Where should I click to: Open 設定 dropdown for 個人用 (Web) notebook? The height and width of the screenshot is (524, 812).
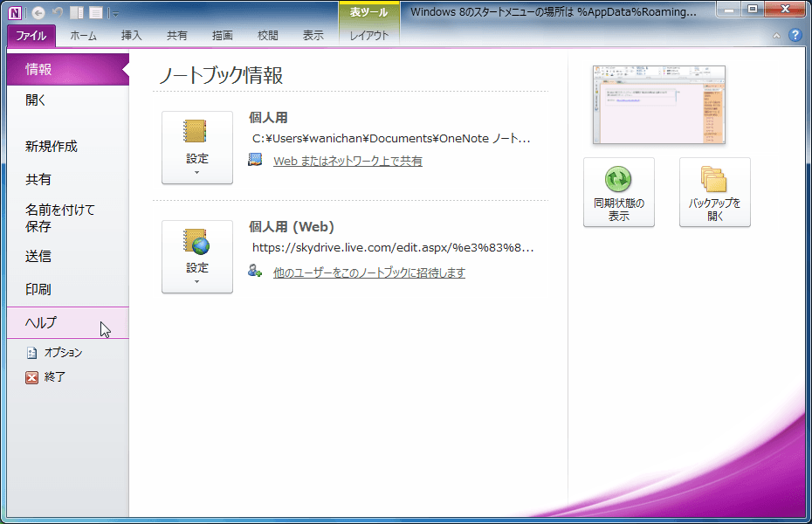(x=197, y=257)
